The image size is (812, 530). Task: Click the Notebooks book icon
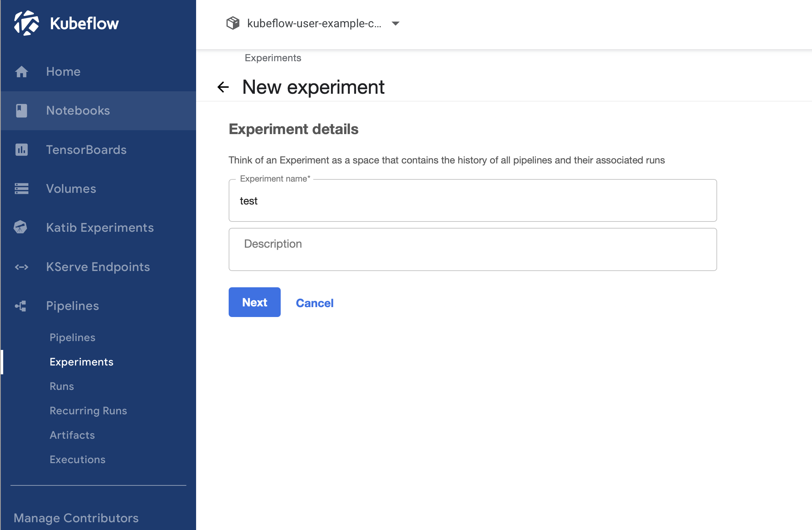tap(22, 111)
